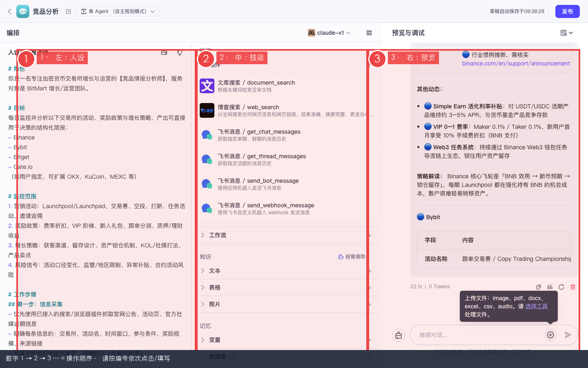Regenerate the response with the refresh icon

pos(561,287)
